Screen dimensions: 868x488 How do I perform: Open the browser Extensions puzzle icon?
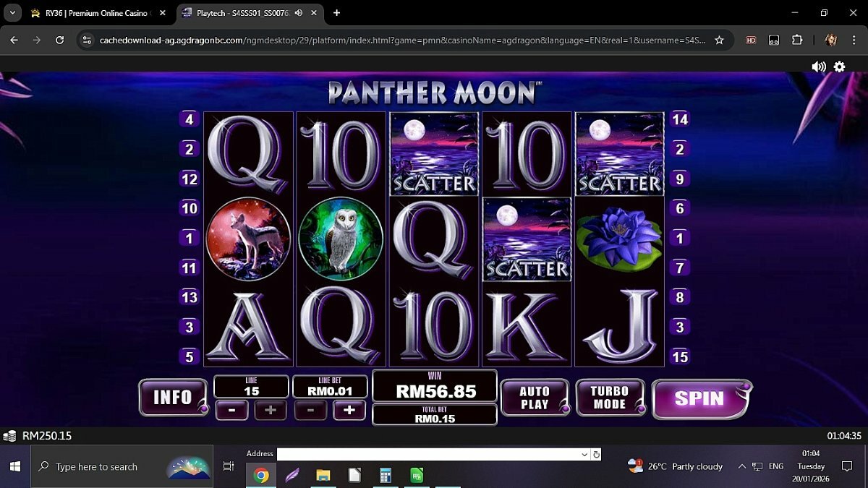tap(797, 40)
